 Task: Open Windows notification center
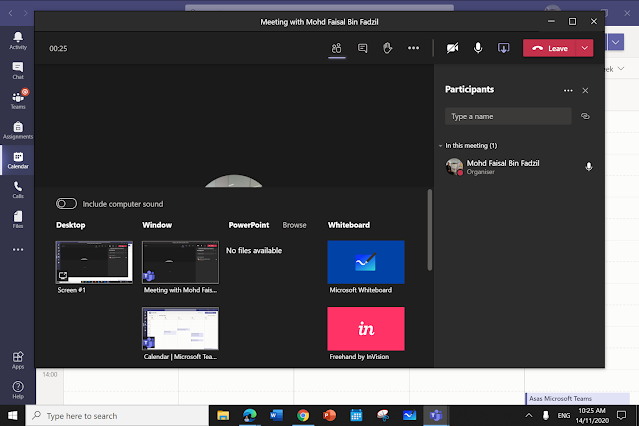621,415
